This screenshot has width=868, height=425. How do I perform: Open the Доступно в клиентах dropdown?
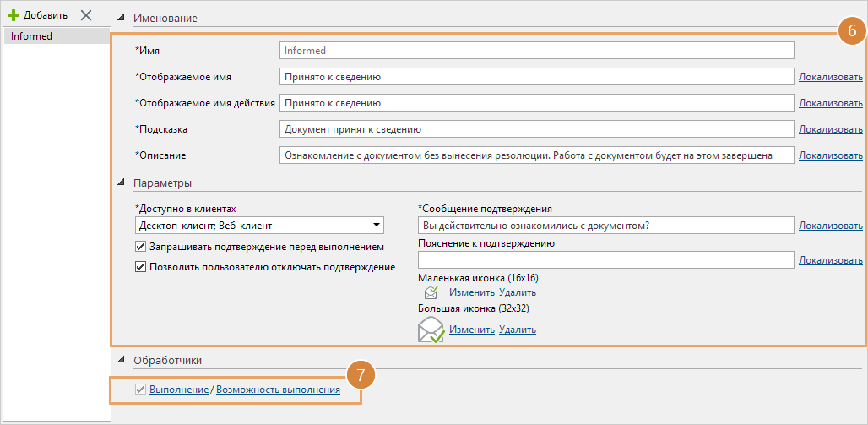375,226
